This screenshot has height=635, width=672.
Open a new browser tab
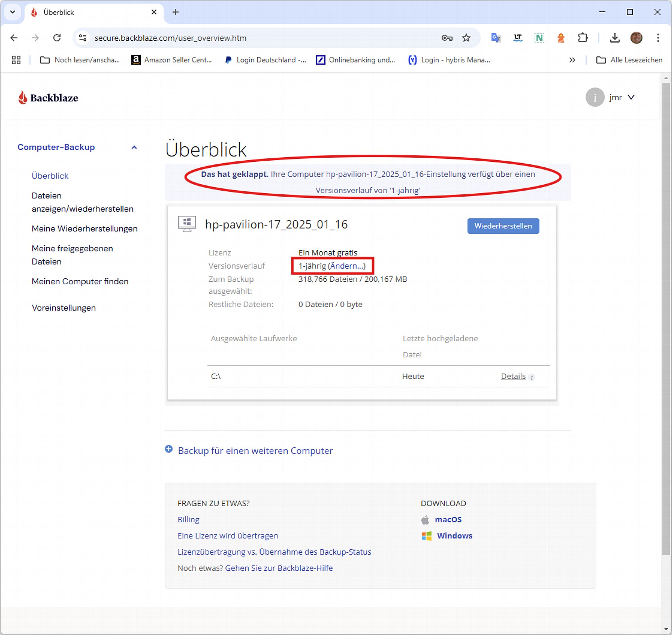click(176, 12)
